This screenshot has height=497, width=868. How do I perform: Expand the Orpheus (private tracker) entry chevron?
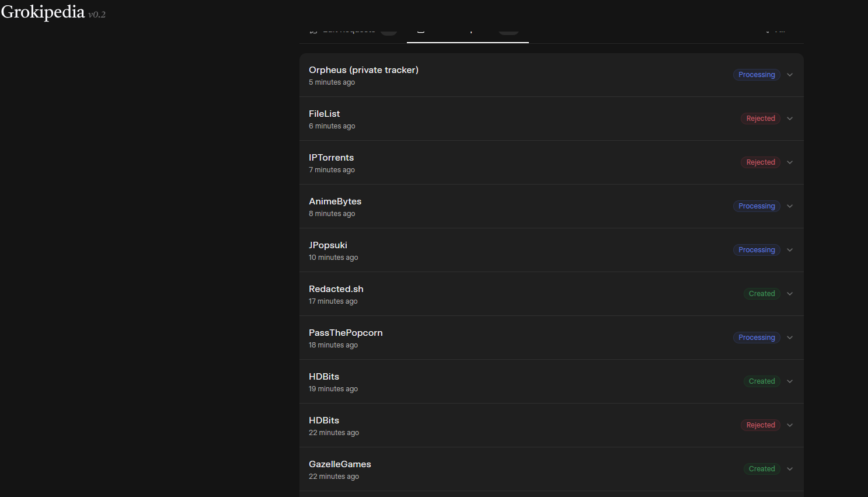(790, 75)
